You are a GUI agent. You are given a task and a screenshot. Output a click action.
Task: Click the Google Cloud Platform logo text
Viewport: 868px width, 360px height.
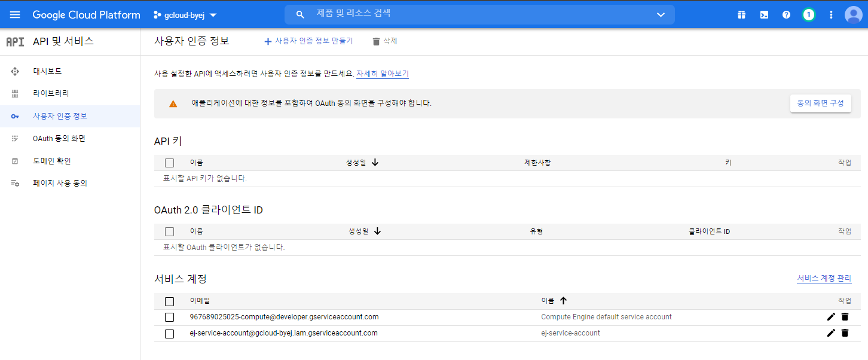[x=87, y=15]
